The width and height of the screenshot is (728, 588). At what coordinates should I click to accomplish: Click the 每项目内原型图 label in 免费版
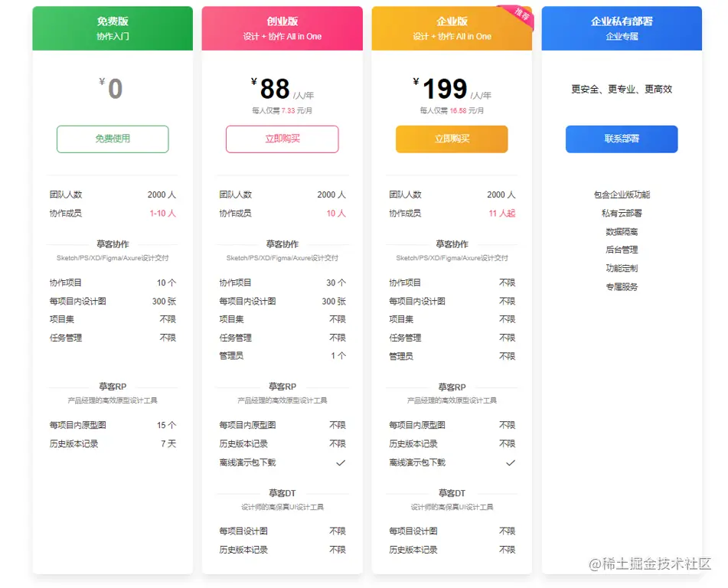[78, 425]
